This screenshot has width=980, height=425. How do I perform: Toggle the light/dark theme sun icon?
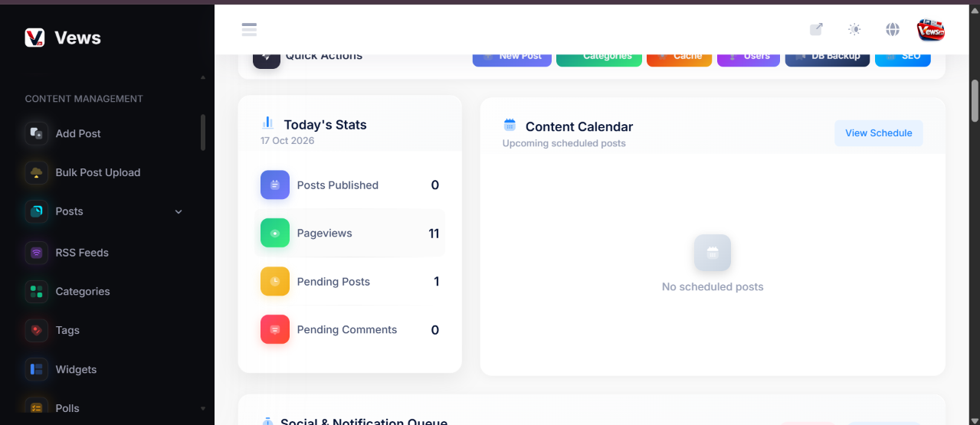click(x=854, y=29)
